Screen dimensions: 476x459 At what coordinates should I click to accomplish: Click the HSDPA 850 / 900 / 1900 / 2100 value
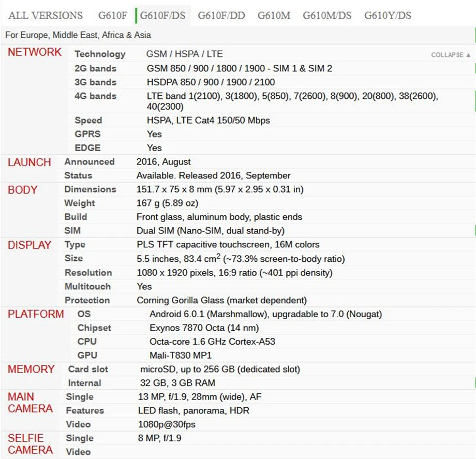(x=211, y=82)
